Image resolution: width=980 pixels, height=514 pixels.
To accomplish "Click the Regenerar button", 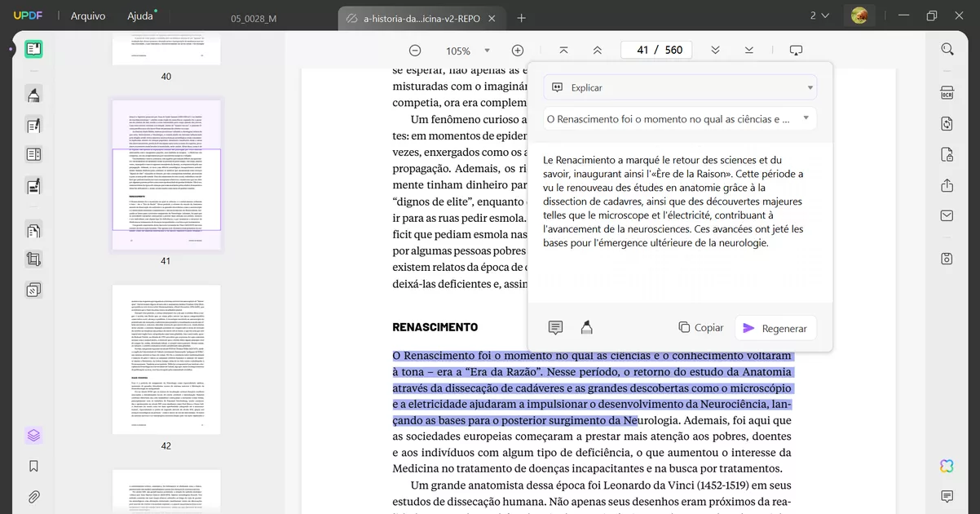I will tap(775, 327).
